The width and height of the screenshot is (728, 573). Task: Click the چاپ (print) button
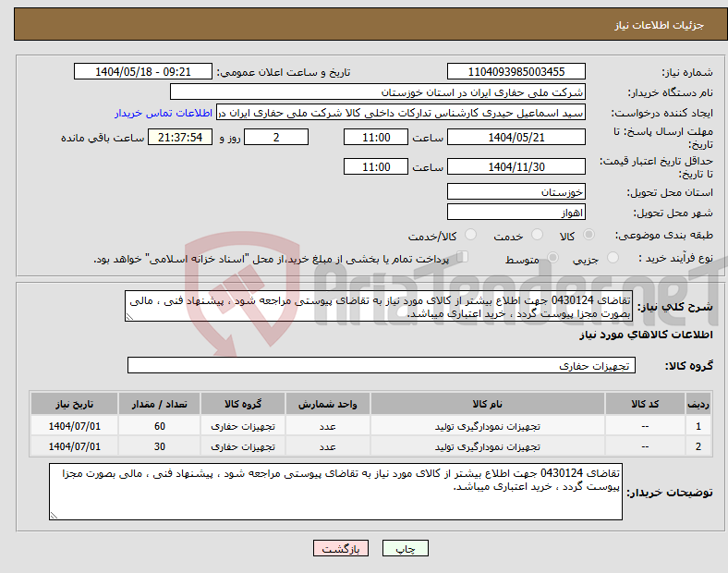405,548
